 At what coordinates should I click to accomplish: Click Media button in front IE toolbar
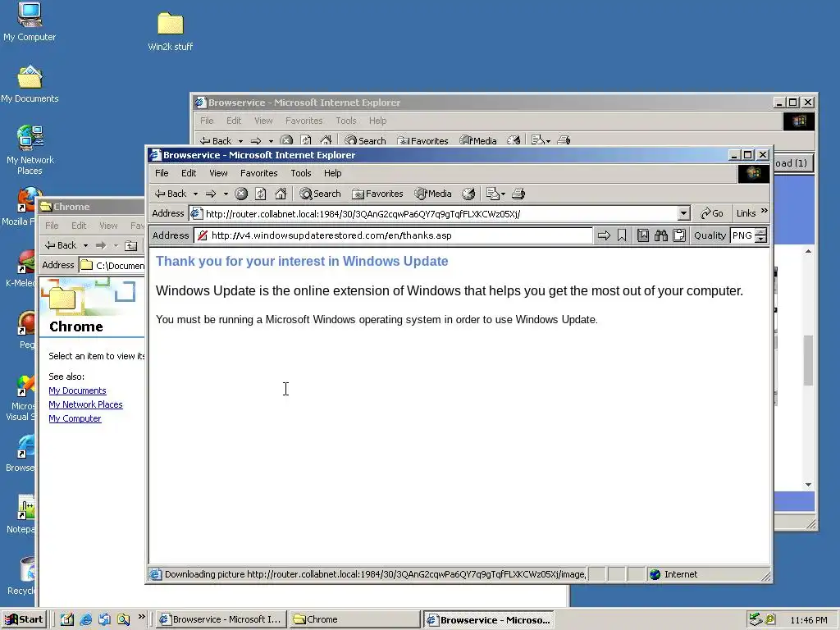pyautogui.click(x=433, y=194)
